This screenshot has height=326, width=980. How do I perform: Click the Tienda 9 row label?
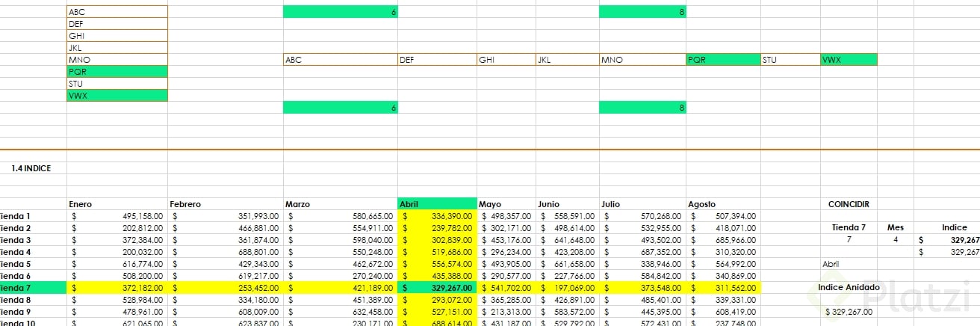pyautogui.click(x=34, y=312)
